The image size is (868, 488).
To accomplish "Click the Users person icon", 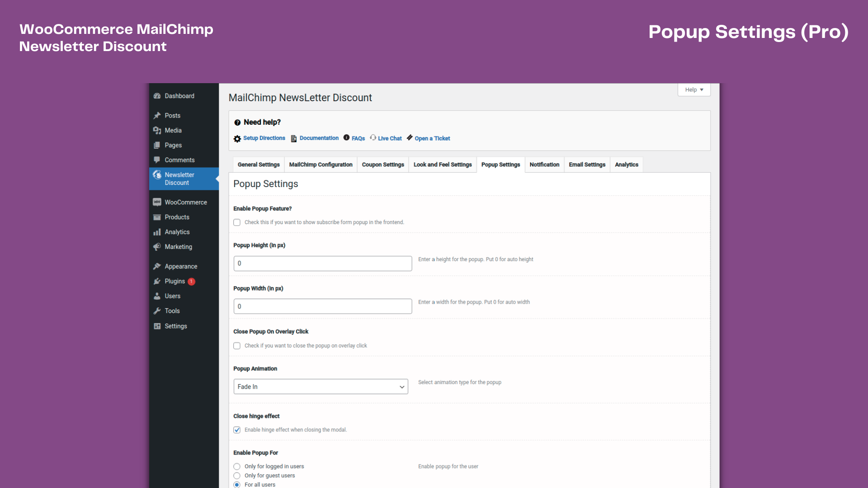I will [157, 296].
